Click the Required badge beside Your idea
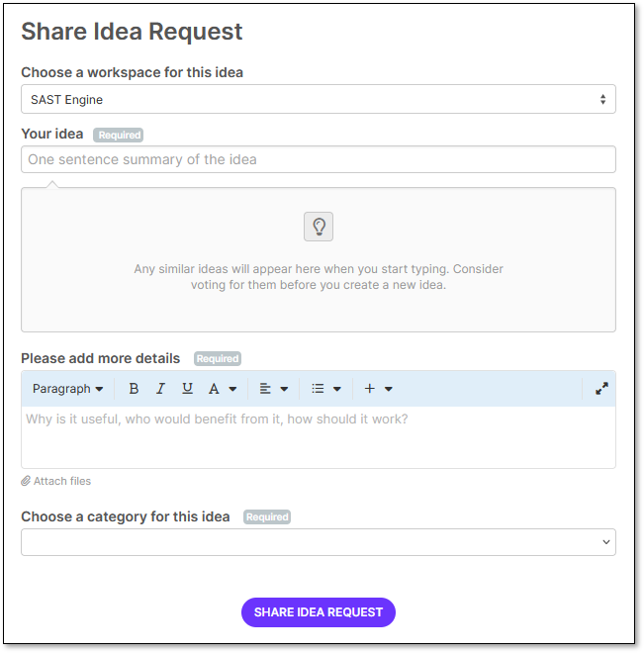Image resolution: width=644 pixels, height=653 pixels. point(118,135)
